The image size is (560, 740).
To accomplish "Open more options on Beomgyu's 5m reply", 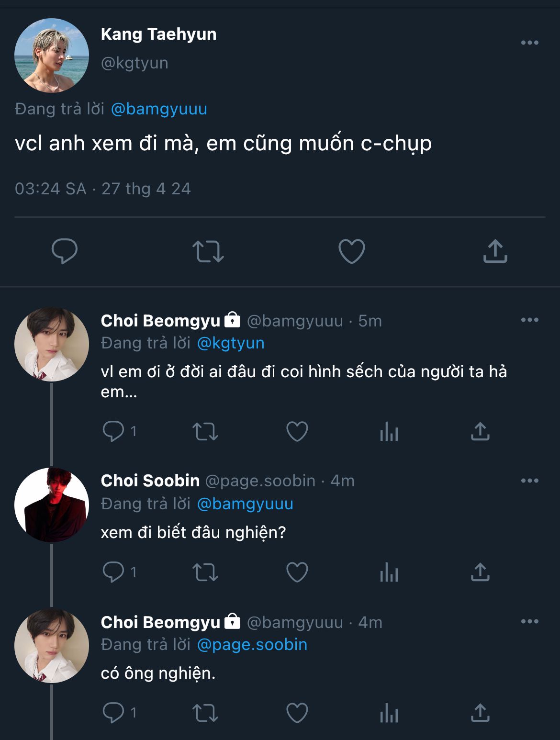I will 530,320.
